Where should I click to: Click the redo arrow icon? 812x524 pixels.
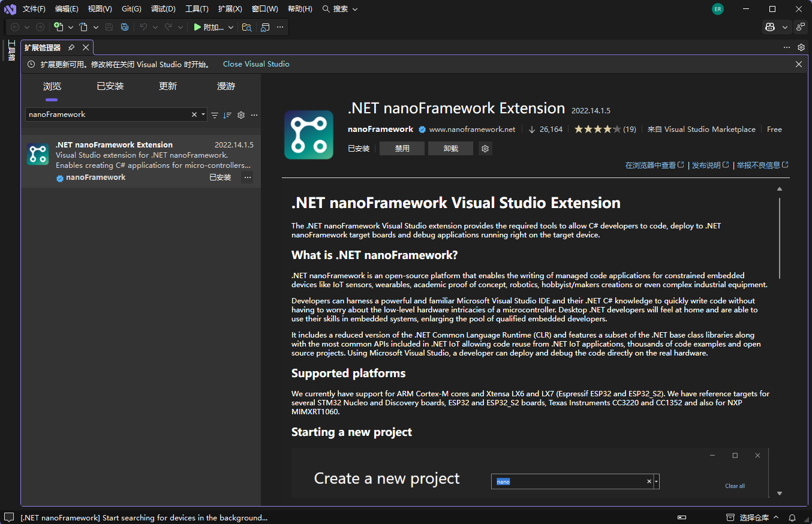pyautogui.click(x=169, y=27)
